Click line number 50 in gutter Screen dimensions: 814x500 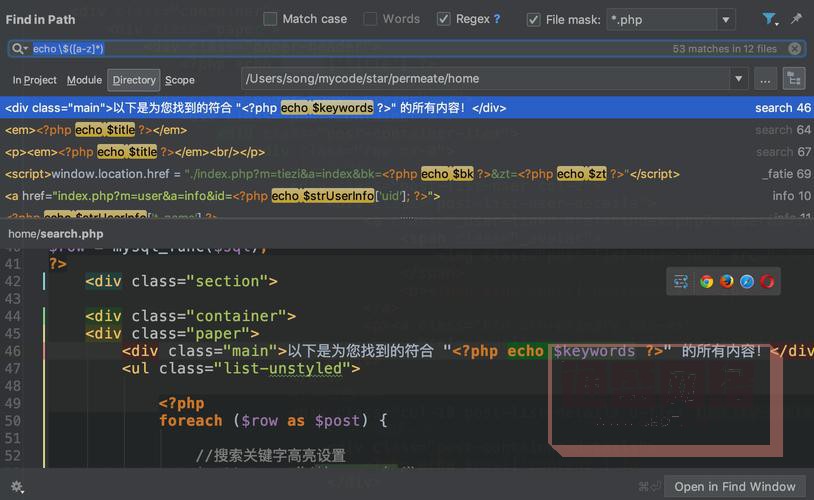[13, 421]
